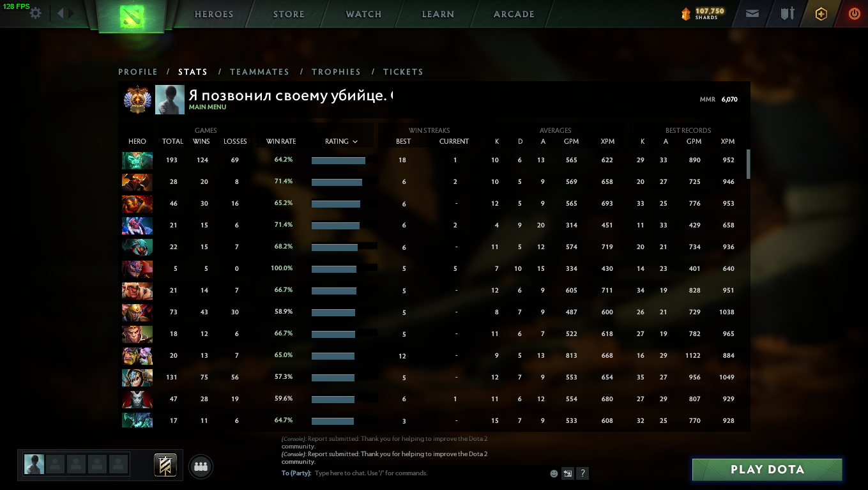Sort by Rating column dropdown arrow
The height and width of the screenshot is (490, 868).
coord(355,142)
